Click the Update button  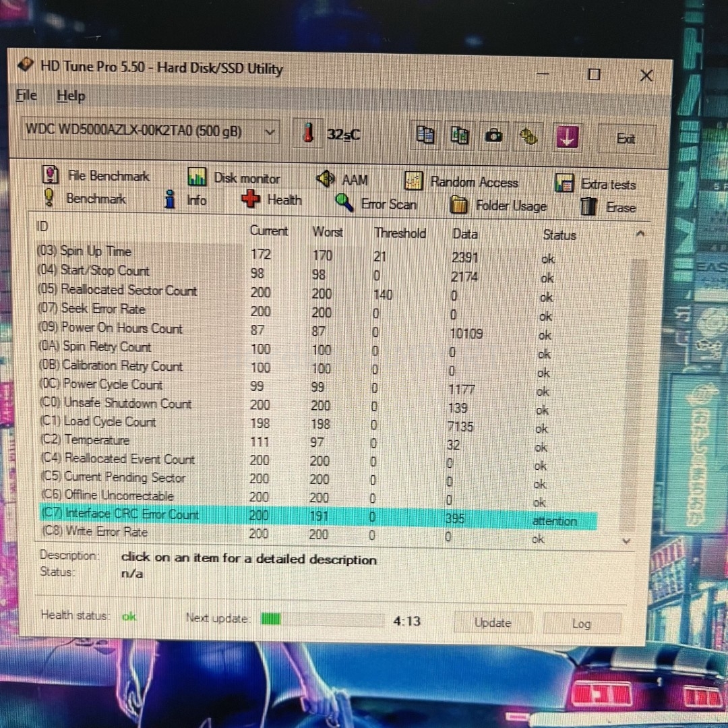(493, 622)
